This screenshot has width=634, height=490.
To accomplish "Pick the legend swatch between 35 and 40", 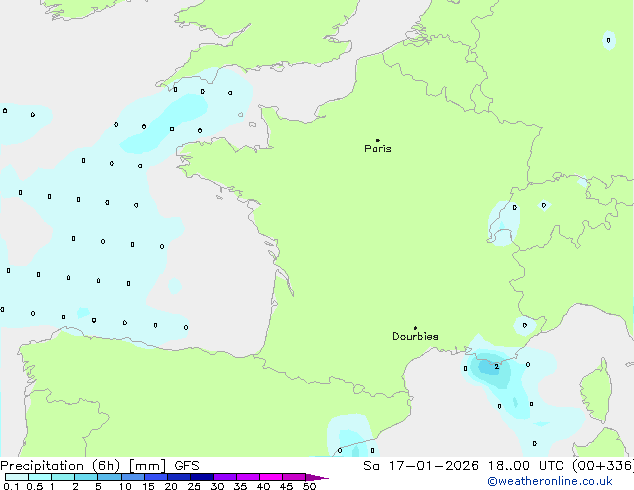I will 248,477.
